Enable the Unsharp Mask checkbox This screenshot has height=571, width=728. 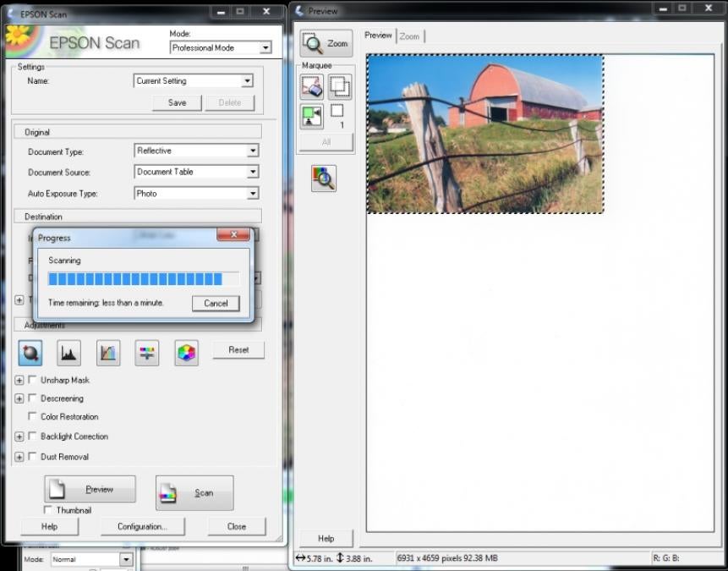32,380
